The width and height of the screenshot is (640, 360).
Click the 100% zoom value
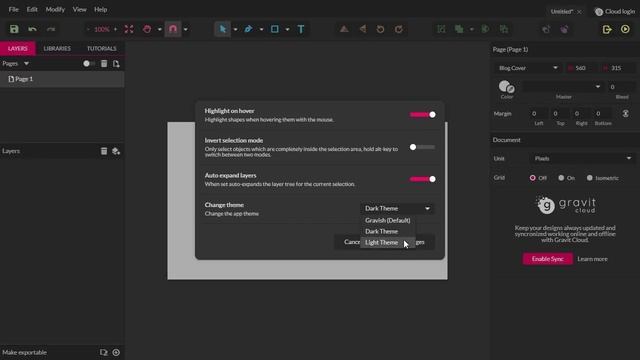coord(102,29)
